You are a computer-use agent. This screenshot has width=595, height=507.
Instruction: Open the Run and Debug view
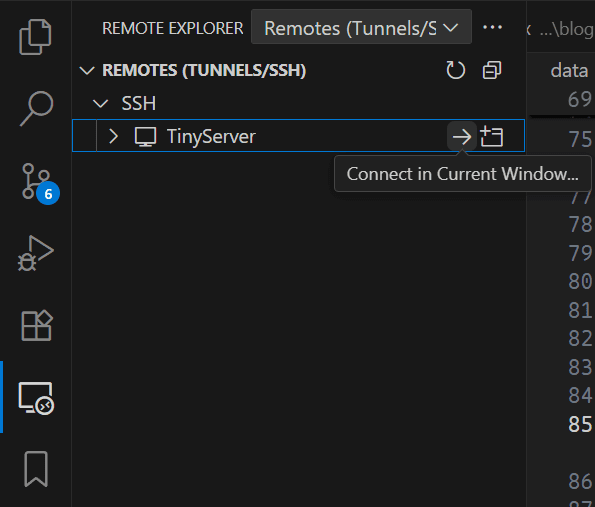36,254
